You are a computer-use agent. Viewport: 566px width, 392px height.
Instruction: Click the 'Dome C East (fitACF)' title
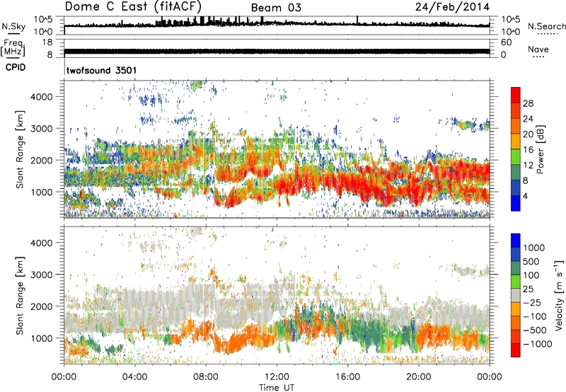(133, 6)
